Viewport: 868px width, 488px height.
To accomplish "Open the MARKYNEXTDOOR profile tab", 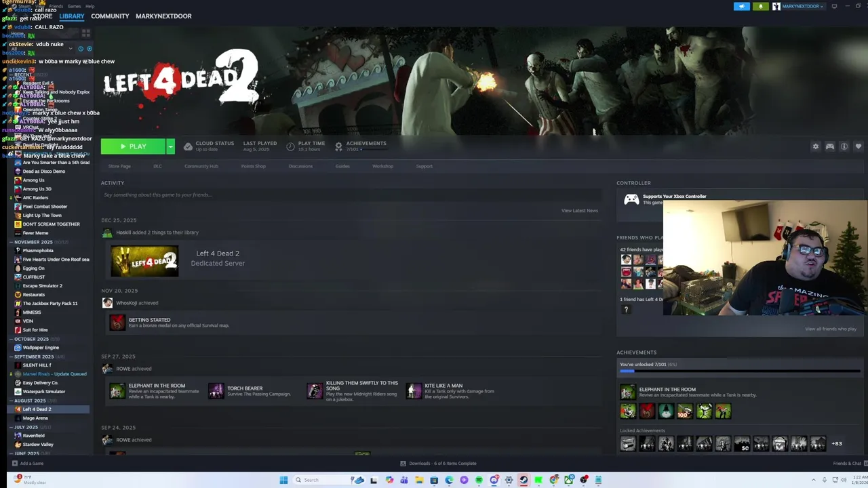I will (x=163, y=16).
